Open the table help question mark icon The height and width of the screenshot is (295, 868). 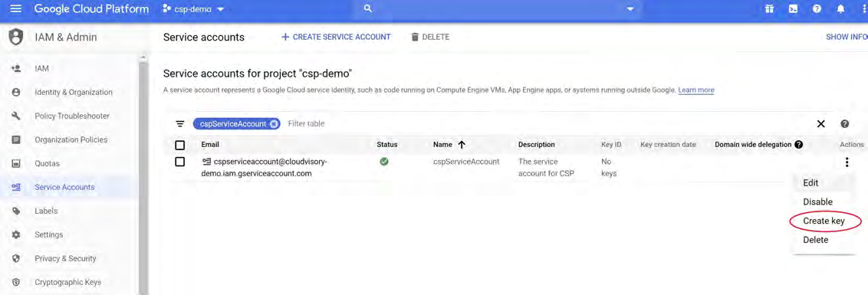click(845, 124)
